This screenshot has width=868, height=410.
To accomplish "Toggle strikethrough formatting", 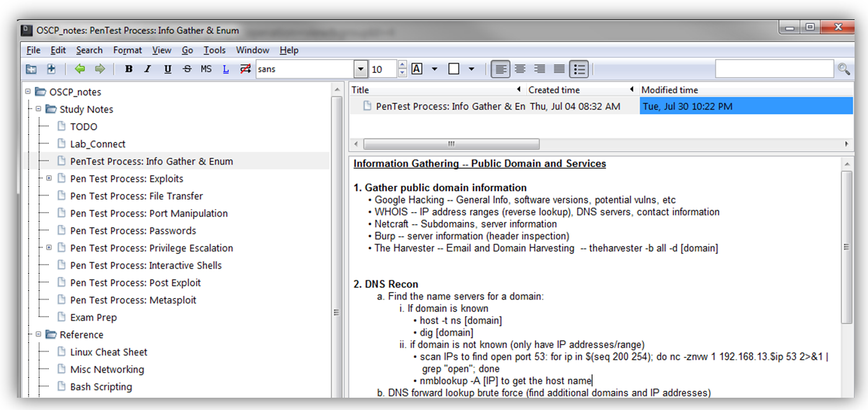I will [x=187, y=69].
